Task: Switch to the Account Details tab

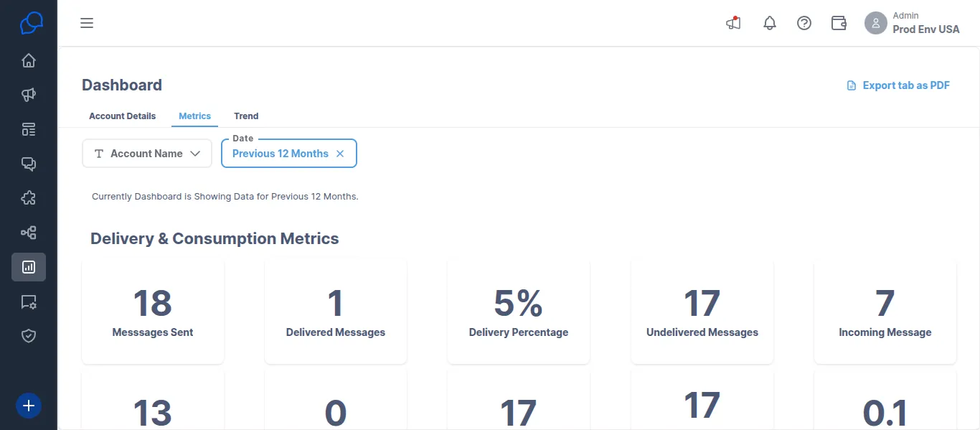Action: [122, 116]
